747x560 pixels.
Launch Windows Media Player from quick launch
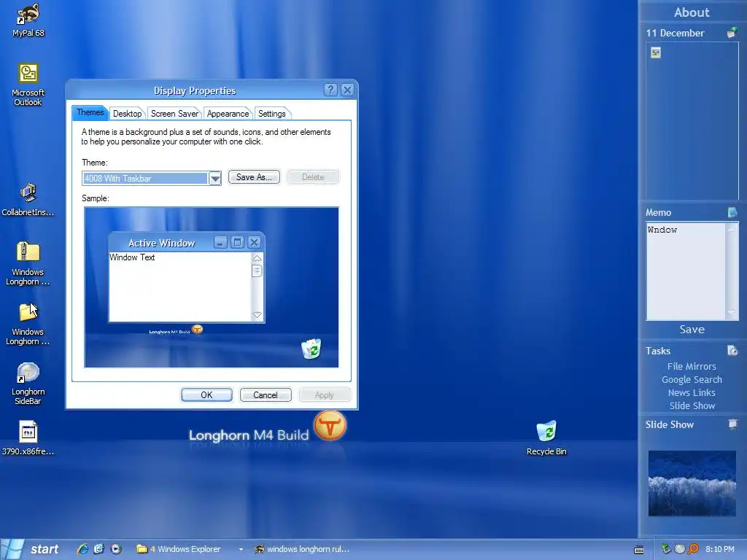click(x=116, y=549)
